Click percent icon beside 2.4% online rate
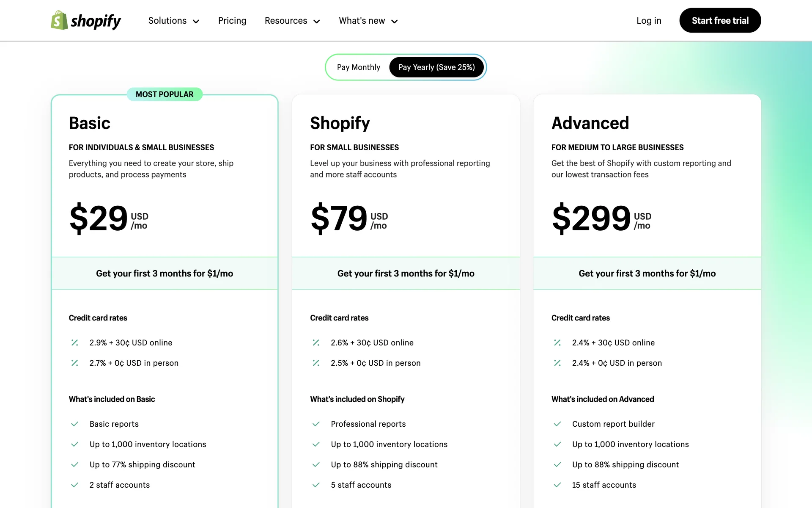Screen dimensions: 812x508 point(557,342)
